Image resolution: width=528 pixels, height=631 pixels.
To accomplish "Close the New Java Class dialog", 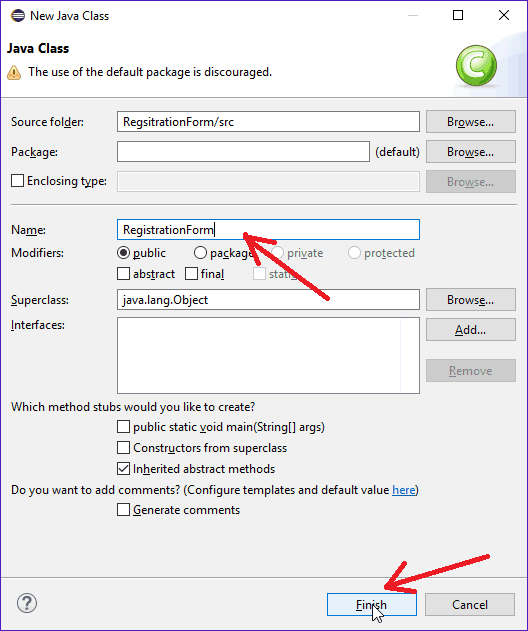I will pyautogui.click(x=504, y=15).
